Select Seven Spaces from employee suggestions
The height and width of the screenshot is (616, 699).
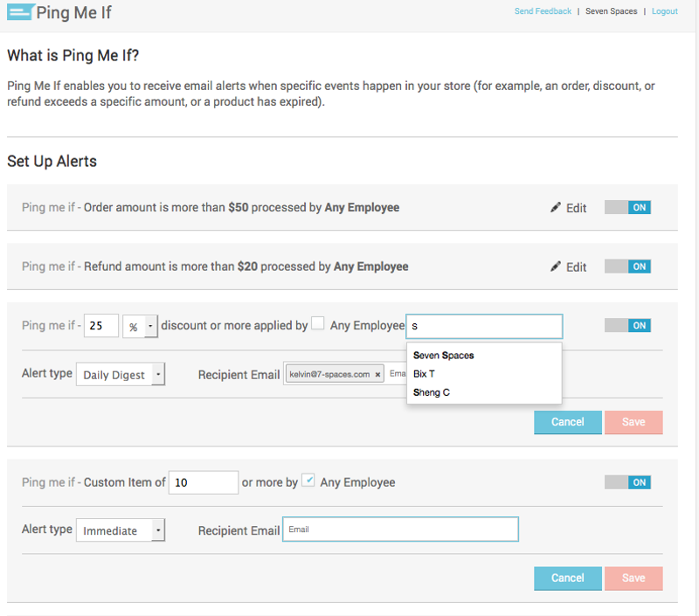pyautogui.click(x=444, y=356)
